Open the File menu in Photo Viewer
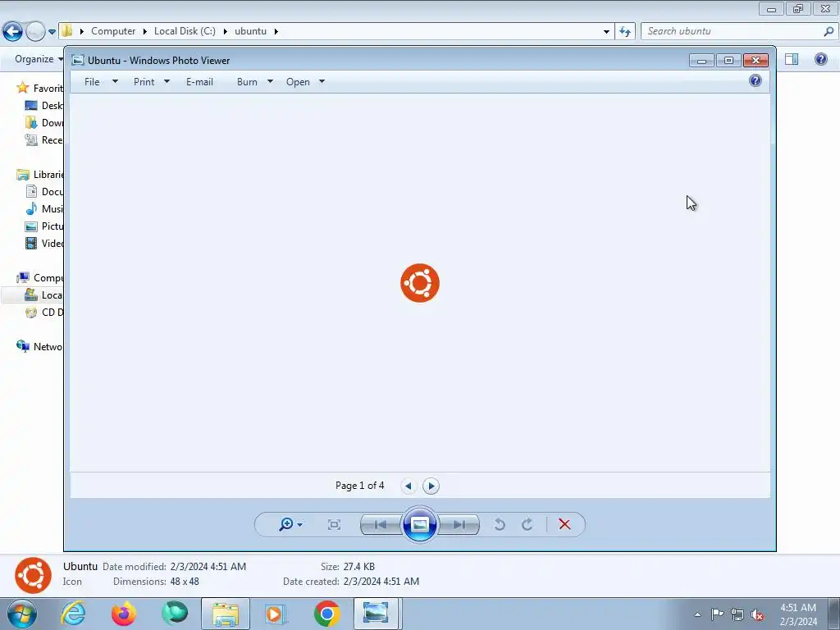The image size is (840, 630). pyautogui.click(x=92, y=81)
